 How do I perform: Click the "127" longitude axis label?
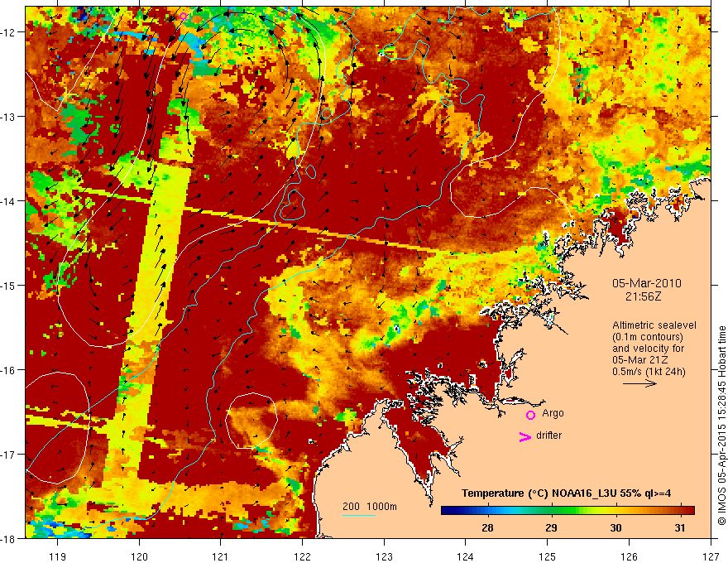[x=711, y=556]
